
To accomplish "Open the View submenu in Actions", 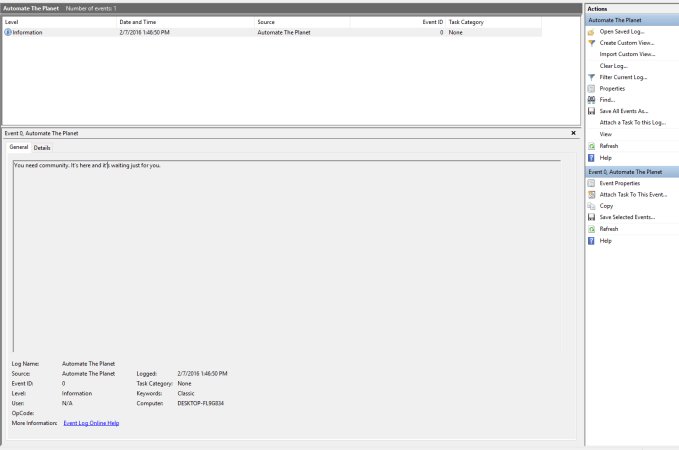I will point(605,134).
